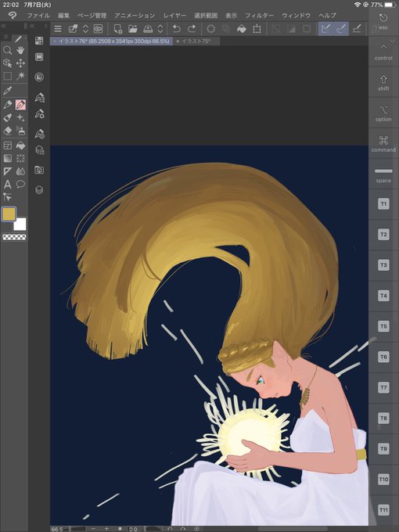Select the Figure saturated line tool
Image resolution: width=399 pixels, height=532 pixels.
tap(20, 158)
